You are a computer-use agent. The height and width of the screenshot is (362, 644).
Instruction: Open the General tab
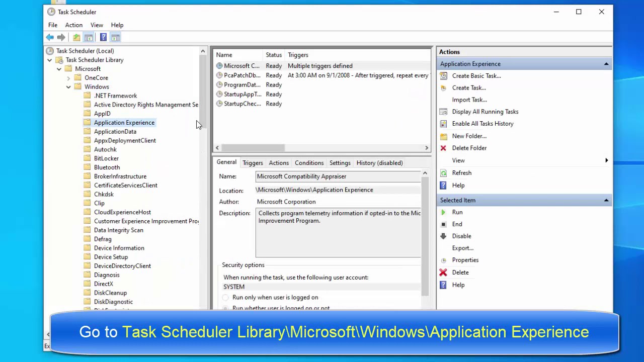tap(226, 162)
